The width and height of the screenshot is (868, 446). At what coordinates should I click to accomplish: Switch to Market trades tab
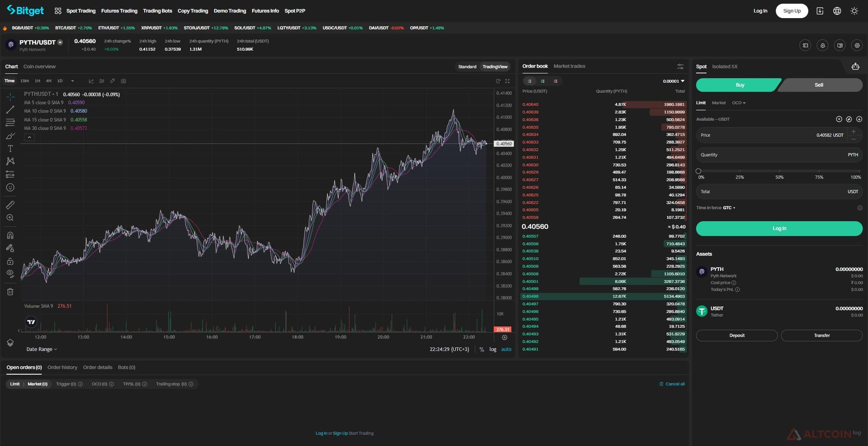pyautogui.click(x=569, y=66)
